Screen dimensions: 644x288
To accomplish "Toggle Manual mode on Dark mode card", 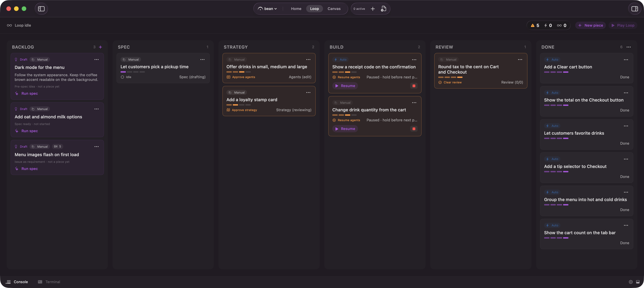I will [40, 59].
